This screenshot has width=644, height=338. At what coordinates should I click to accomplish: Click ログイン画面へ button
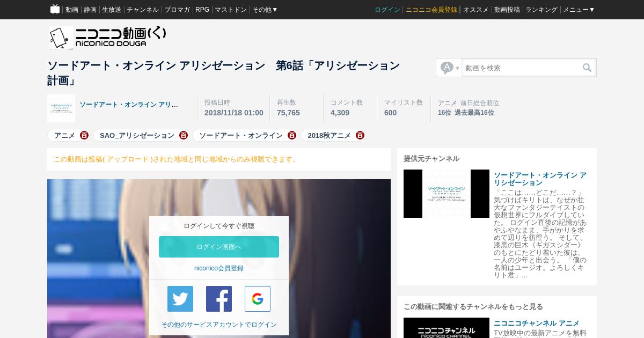pyautogui.click(x=219, y=247)
